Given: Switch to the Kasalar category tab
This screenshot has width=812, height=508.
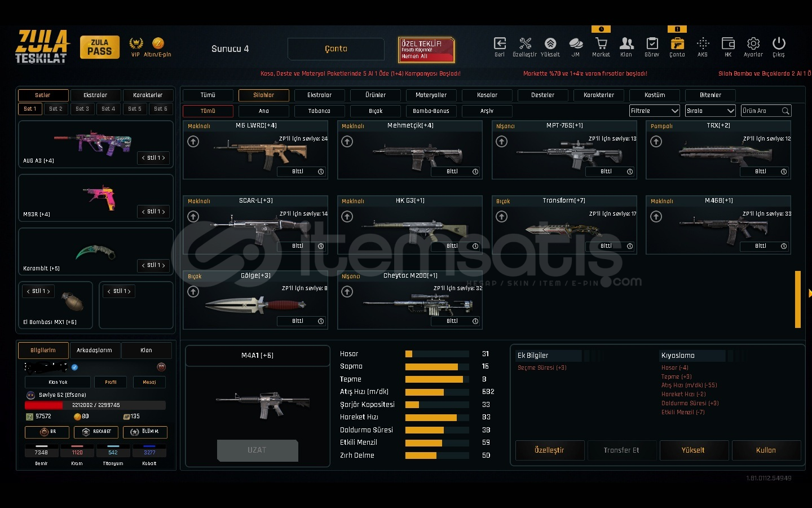Looking at the screenshot, I should pyautogui.click(x=487, y=95).
